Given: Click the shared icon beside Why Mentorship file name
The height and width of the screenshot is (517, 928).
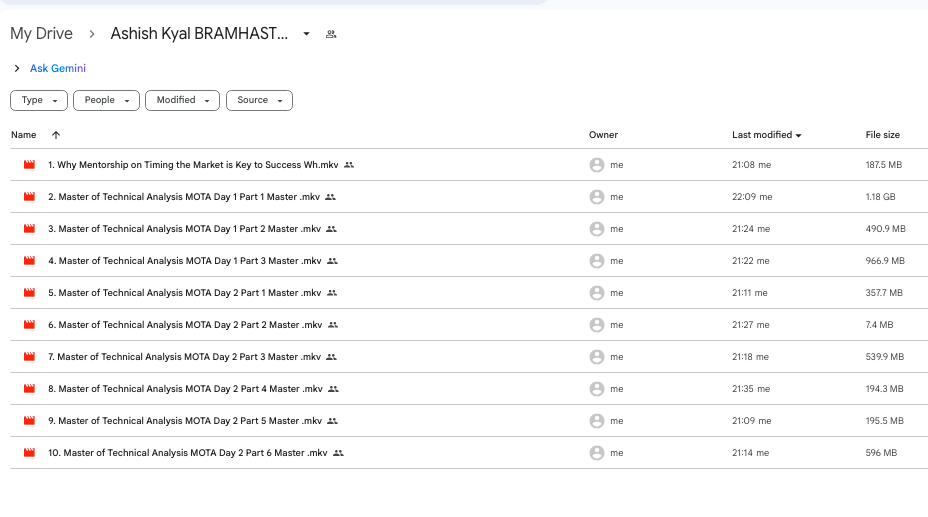Looking at the screenshot, I should tap(349, 165).
